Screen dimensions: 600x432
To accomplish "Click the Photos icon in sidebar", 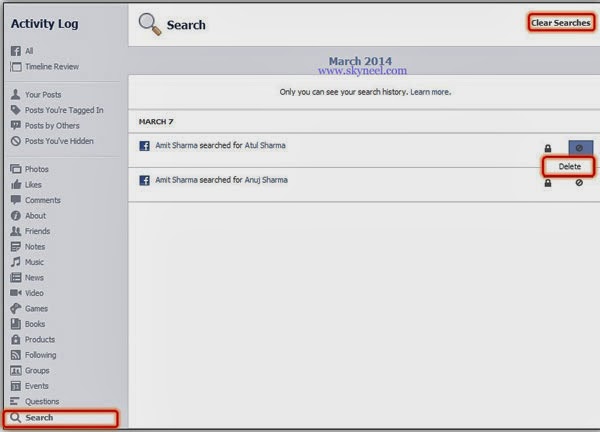I will tap(16, 169).
